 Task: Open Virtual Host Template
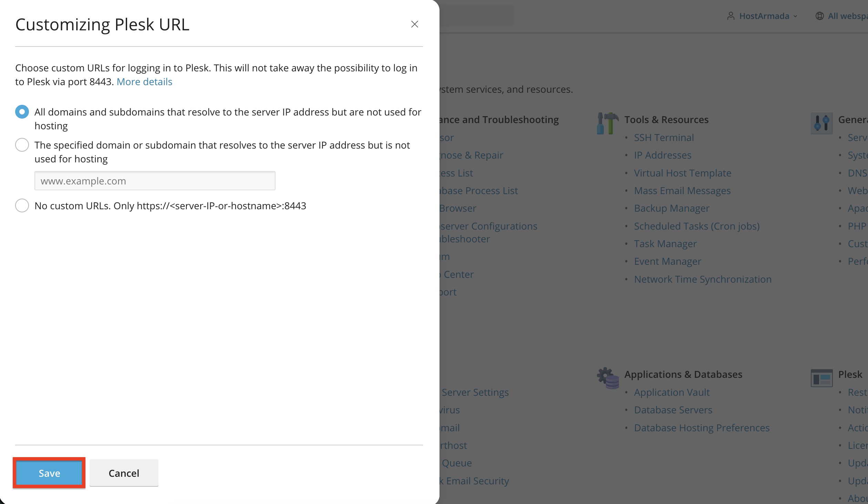(x=683, y=173)
